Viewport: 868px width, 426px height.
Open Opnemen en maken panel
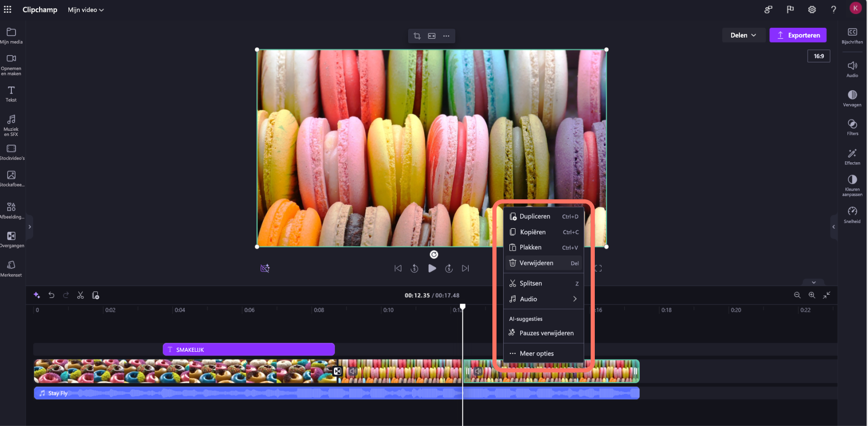click(11, 64)
